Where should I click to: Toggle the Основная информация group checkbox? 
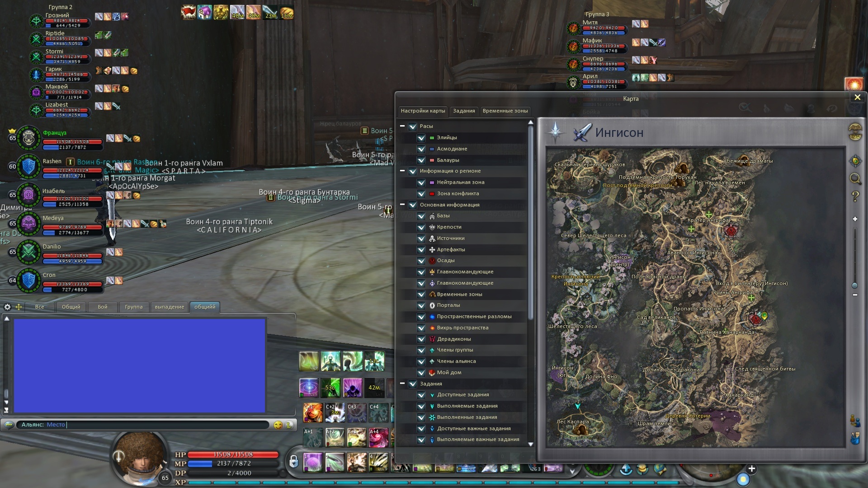click(412, 205)
